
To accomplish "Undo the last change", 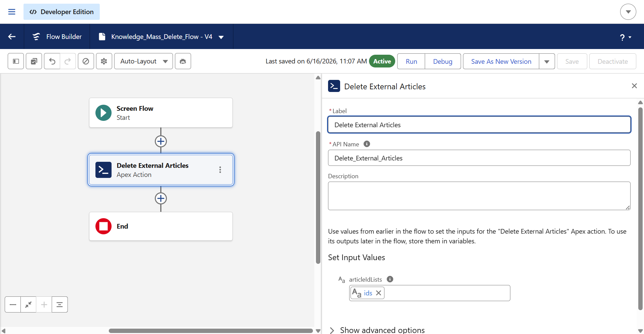I will tap(52, 61).
